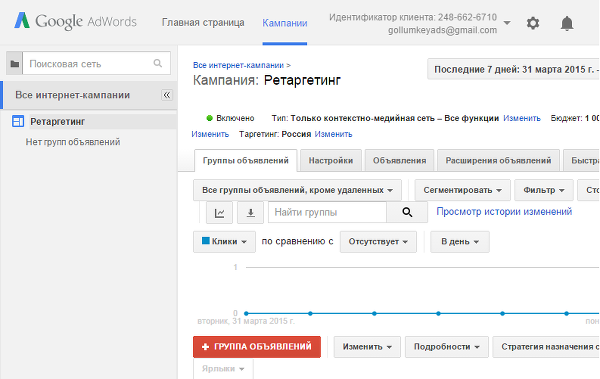Open the Все группы объявлений, кроме удаленных dropdown
Image resolution: width=600 pixels, height=379 pixels.
coord(297,190)
